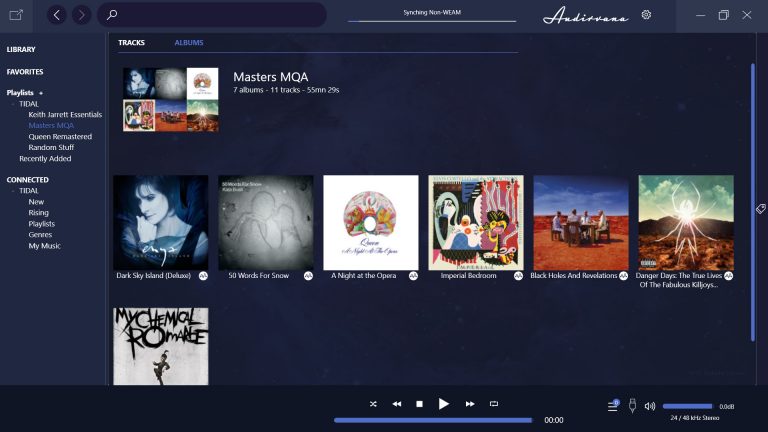Click the search magnifier icon
This screenshot has height=432, width=768.
tap(112, 15)
